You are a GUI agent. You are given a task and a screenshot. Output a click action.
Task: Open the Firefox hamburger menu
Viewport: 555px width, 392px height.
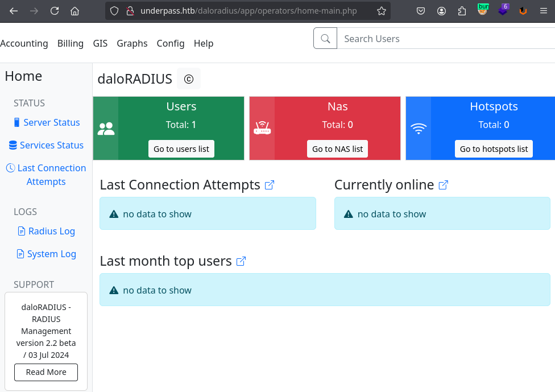click(544, 11)
